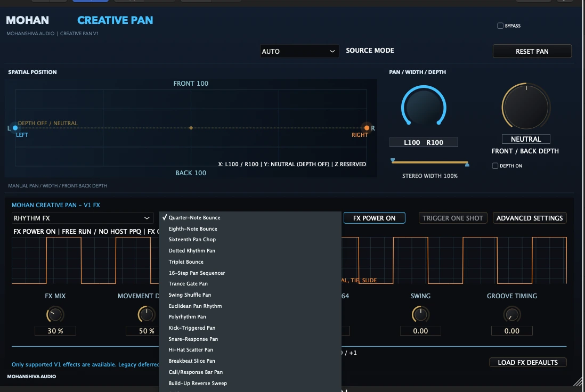
Task: Click the stereo width slider right handle
Action: tap(467, 164)
